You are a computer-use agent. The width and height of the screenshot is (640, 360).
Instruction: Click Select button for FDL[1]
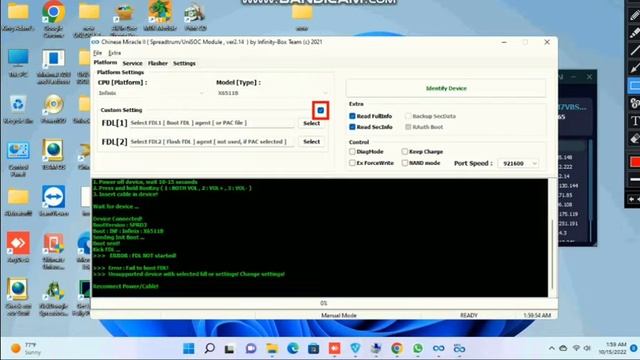[x=311, y=123]
